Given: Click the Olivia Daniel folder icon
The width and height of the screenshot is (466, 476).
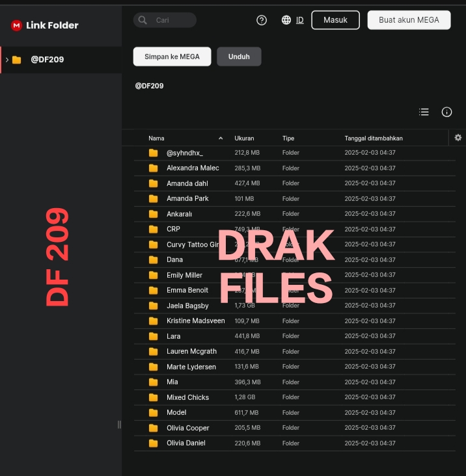Looking at the screenshot, I should [154, 443].
